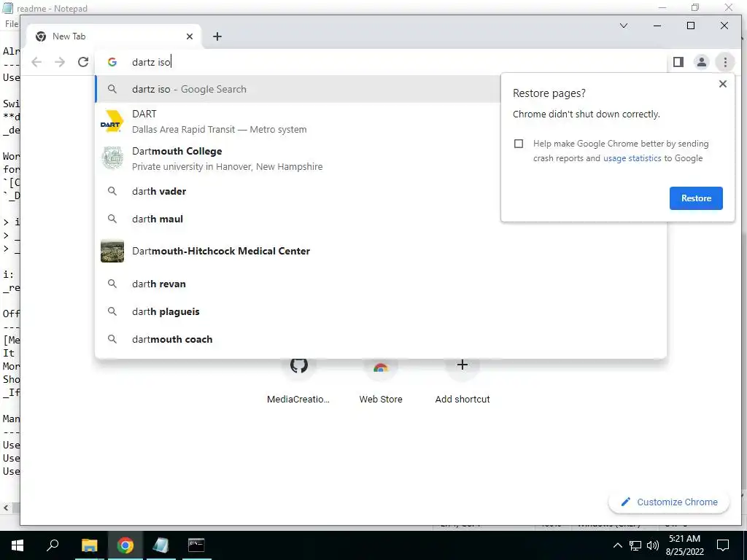
Task: Click the Google icon in the address bar
Action: pos(112,62)
